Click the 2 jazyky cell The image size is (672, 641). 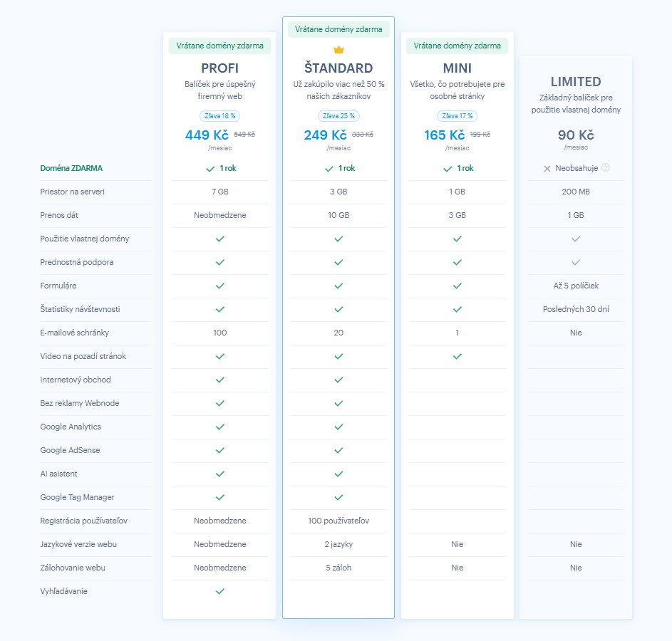338,544
